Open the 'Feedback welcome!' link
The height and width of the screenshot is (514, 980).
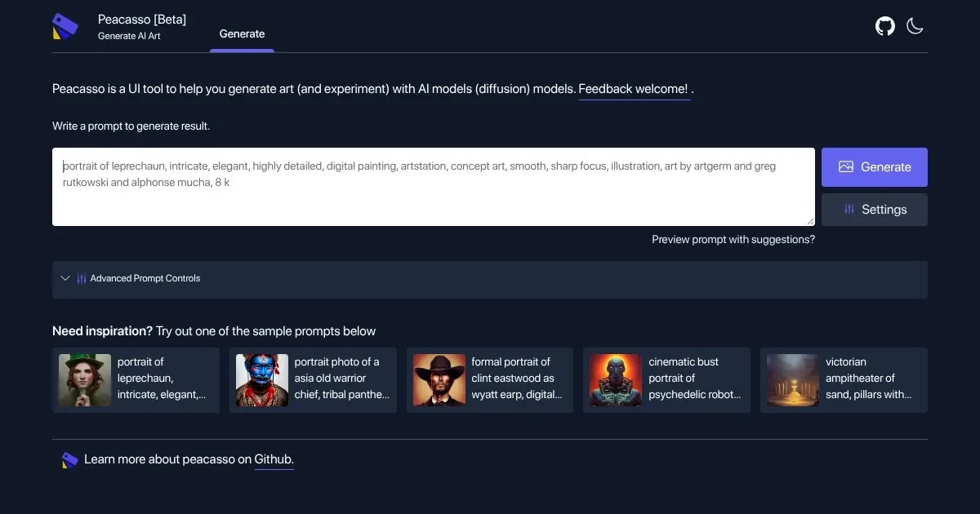point(635,89)
